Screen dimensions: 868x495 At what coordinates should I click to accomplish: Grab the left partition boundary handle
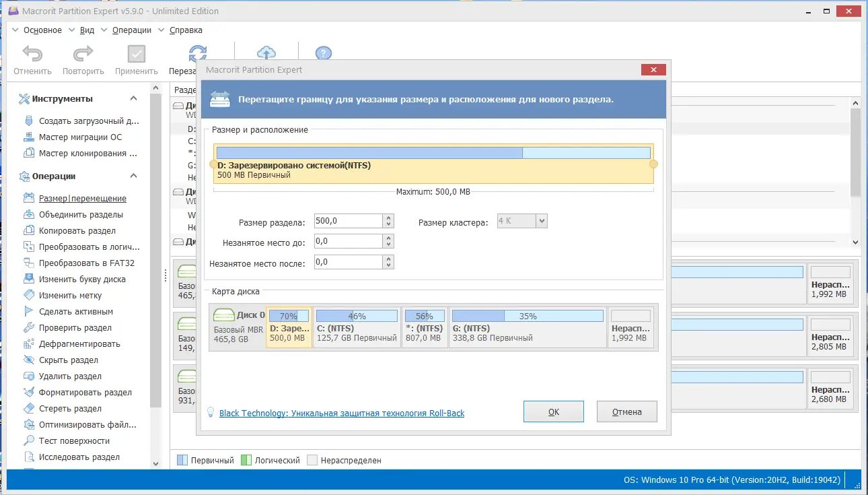(x=213, y=164)
